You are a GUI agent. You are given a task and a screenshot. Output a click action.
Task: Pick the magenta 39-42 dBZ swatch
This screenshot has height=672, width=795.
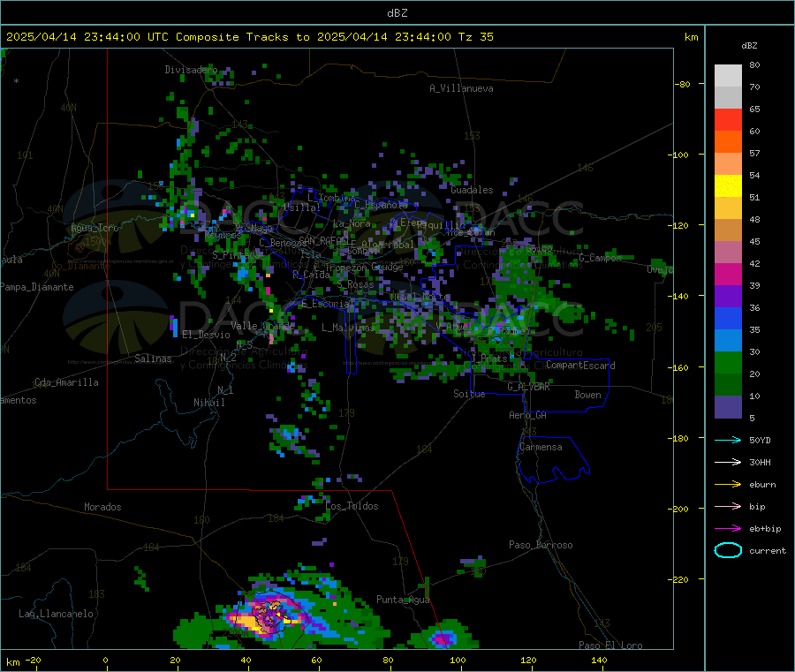point(728,274)
